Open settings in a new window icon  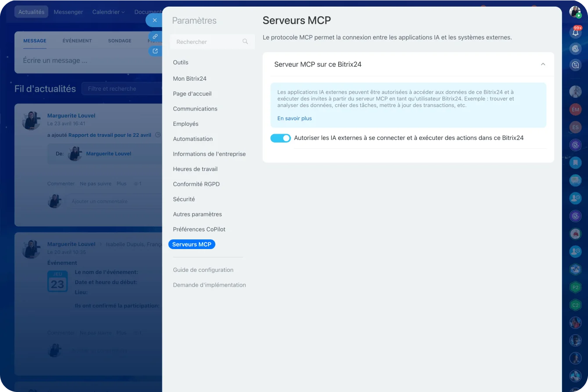[155, 51]
